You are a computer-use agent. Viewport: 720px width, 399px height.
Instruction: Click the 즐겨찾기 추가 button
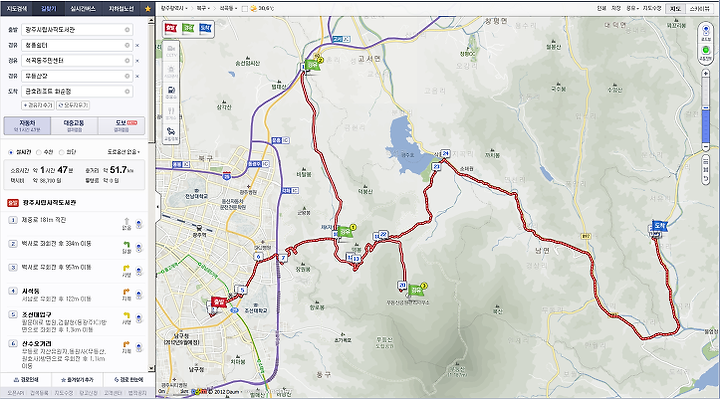(x=77, y=380)
